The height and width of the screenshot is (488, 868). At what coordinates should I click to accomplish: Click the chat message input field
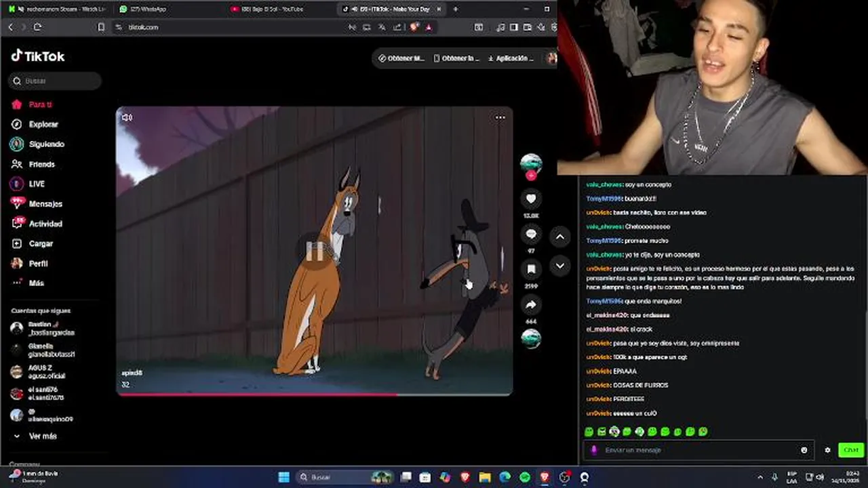[x=698, y=450]
